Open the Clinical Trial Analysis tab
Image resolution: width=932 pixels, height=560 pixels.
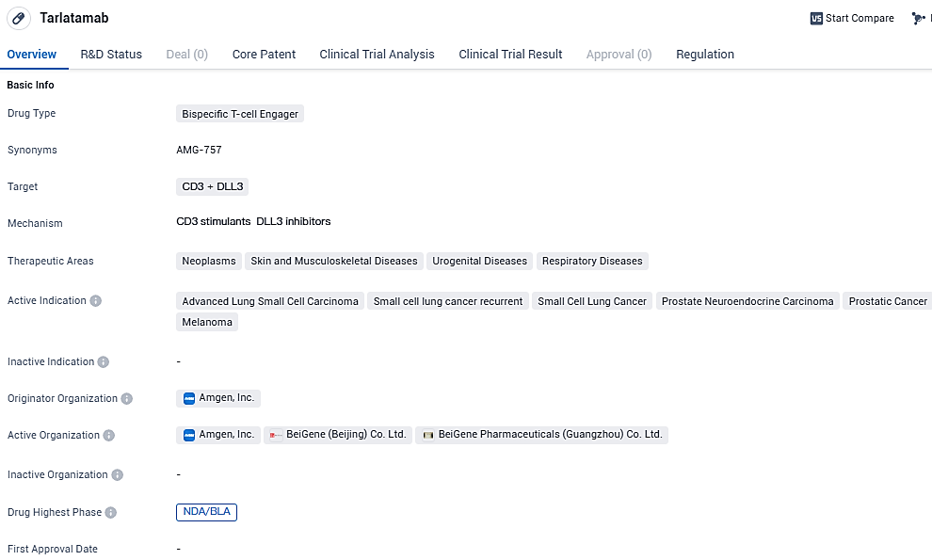[377, 55]
